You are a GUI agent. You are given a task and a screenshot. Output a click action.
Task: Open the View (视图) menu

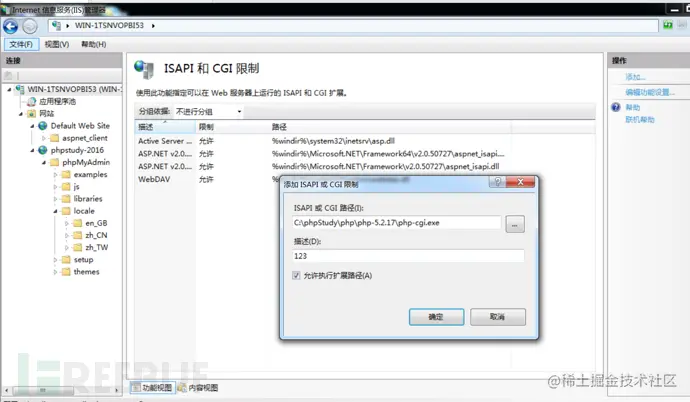(57, 44)
